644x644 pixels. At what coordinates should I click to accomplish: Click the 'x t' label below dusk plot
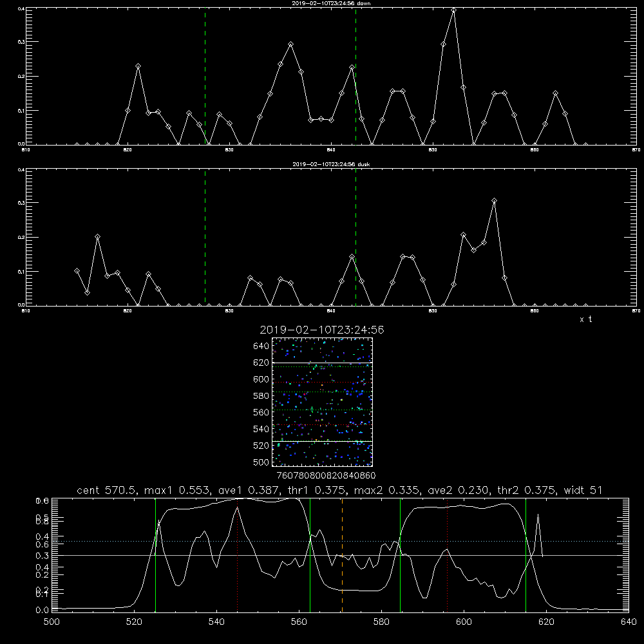pyautogui.click(x=585, y=319)
